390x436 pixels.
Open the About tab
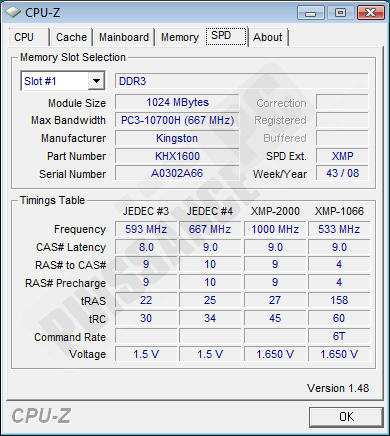click(x=268, y=37)
